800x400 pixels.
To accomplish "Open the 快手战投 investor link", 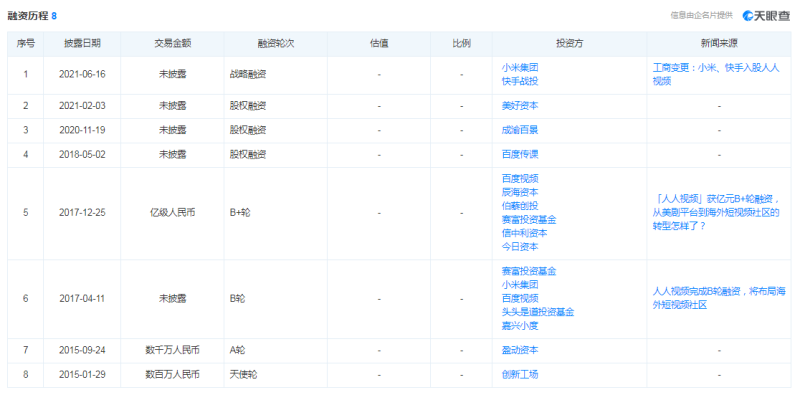I will click(x=520, y=81).
